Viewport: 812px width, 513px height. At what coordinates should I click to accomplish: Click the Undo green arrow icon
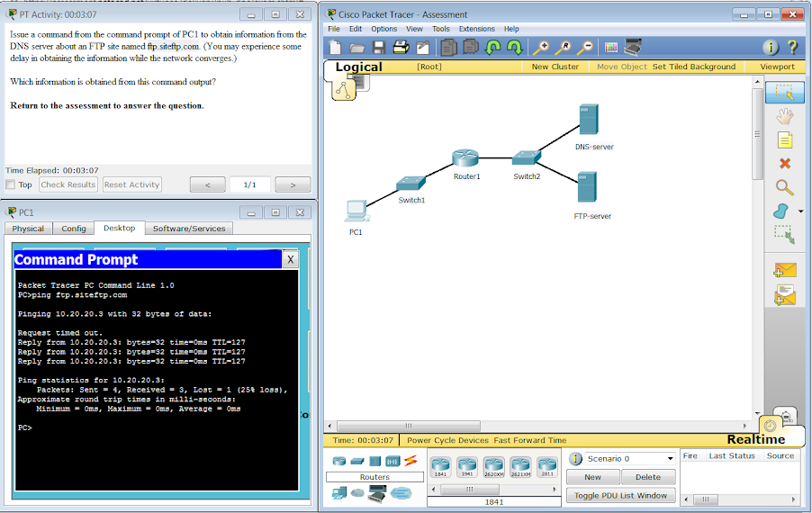pyautogui.click(x=492, y=48)
